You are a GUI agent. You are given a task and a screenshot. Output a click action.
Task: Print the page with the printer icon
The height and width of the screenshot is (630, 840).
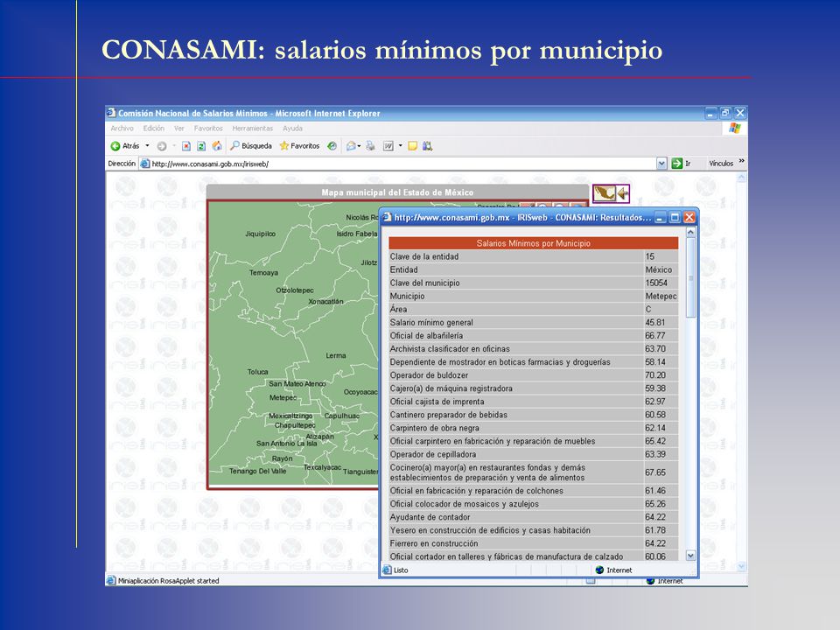(370, 146)
